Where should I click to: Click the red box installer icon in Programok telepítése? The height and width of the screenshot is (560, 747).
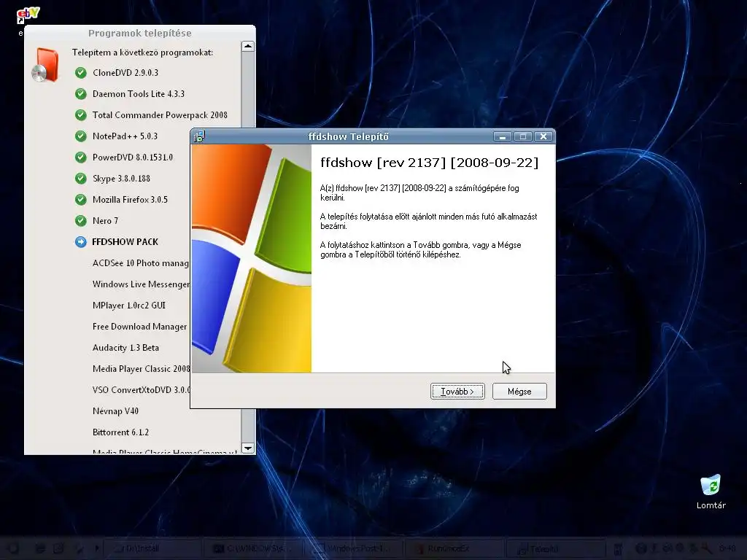(x=45, y=65)
